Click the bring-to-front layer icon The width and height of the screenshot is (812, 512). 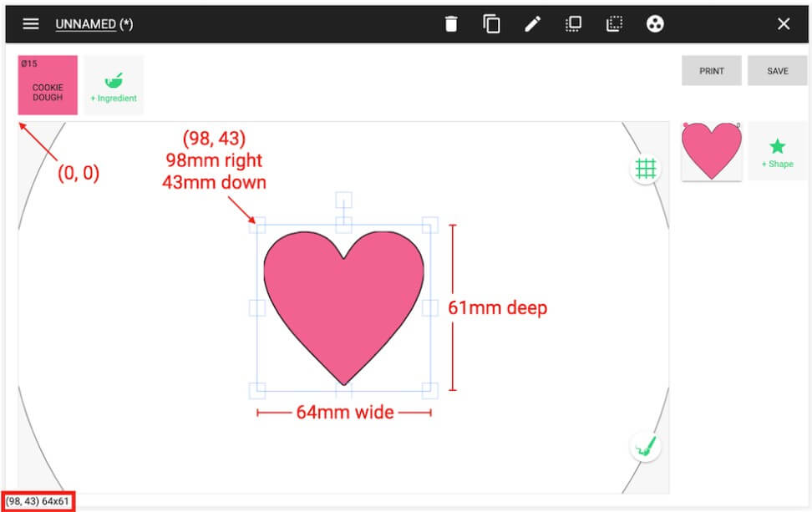tap(573, 24)
